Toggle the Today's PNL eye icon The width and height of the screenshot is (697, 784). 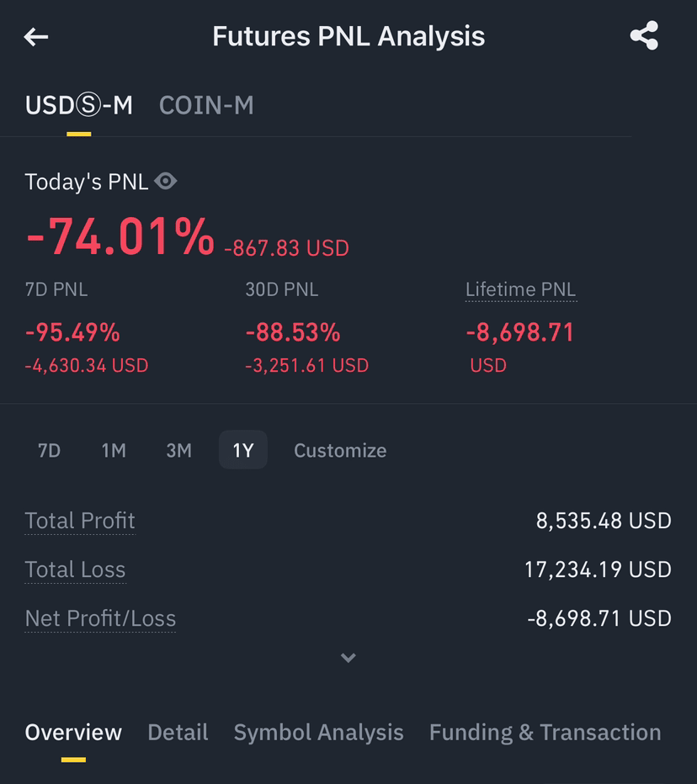[x=166, y=181]
